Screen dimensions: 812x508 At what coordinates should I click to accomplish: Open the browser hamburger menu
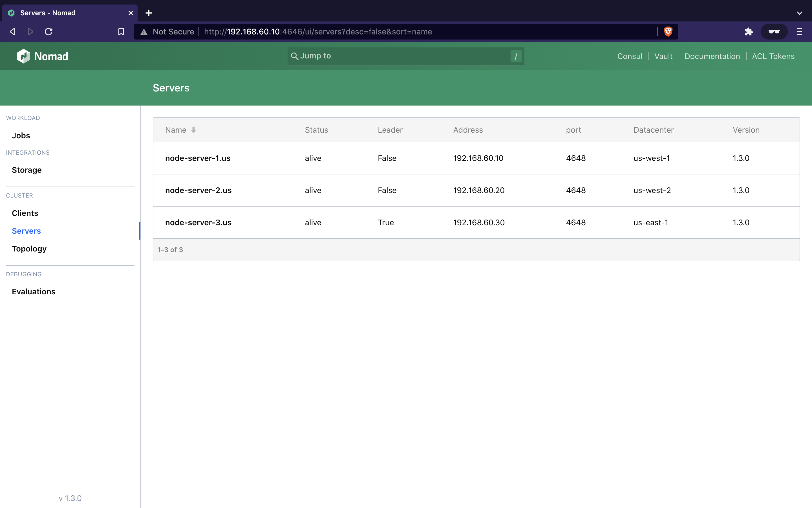(x=800, y=32)
